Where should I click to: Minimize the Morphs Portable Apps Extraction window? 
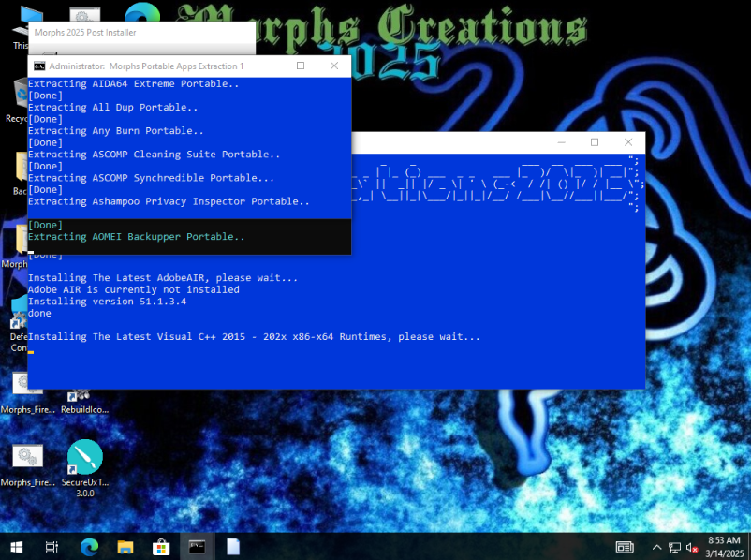pyautogui.click(x=268, y=66)
